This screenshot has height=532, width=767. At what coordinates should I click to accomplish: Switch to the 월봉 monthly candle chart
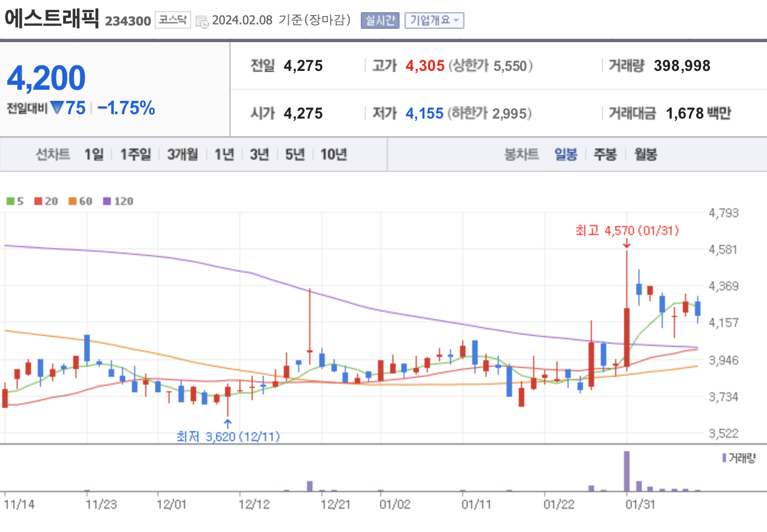tap(646, 154)
